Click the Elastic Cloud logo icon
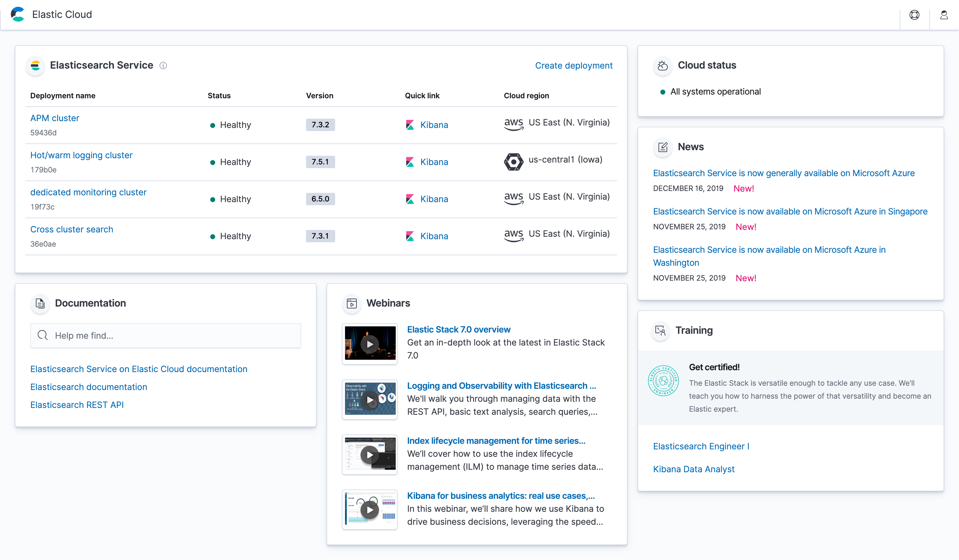The image size is (959, 560). 18,15
